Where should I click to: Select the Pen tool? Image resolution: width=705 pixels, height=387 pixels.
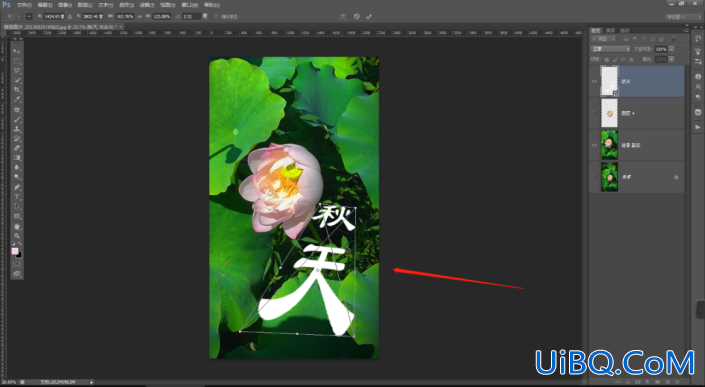click(x=17, y=187)
